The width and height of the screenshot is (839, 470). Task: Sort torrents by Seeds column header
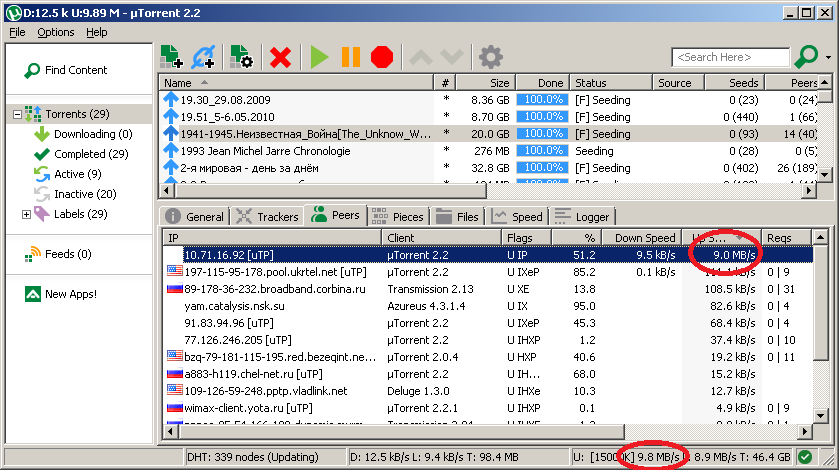tap(735, 83)
